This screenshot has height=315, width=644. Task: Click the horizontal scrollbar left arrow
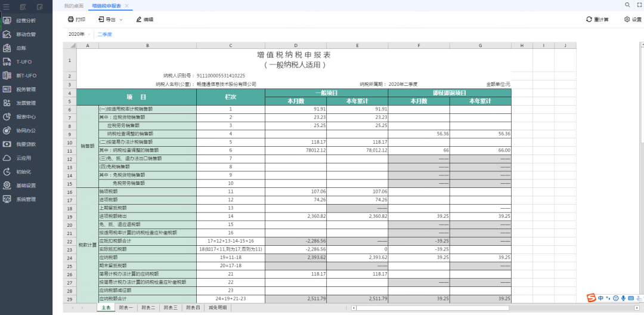point(354,308)
